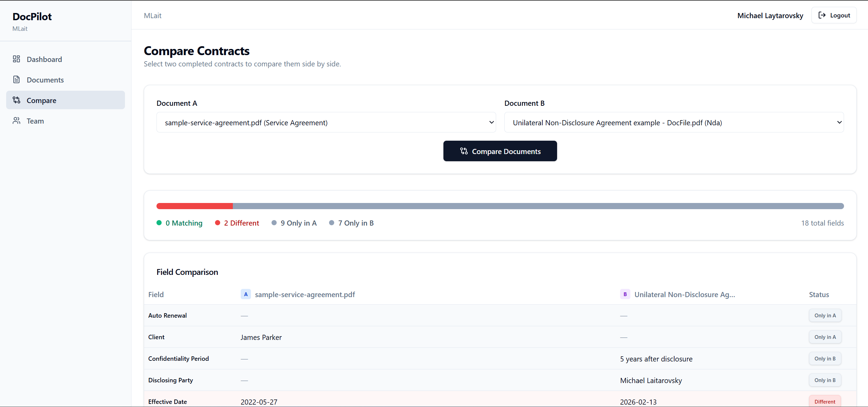Select Compare in sidebar
This screenshot has width=868, height=407.
tap(65, 100)
